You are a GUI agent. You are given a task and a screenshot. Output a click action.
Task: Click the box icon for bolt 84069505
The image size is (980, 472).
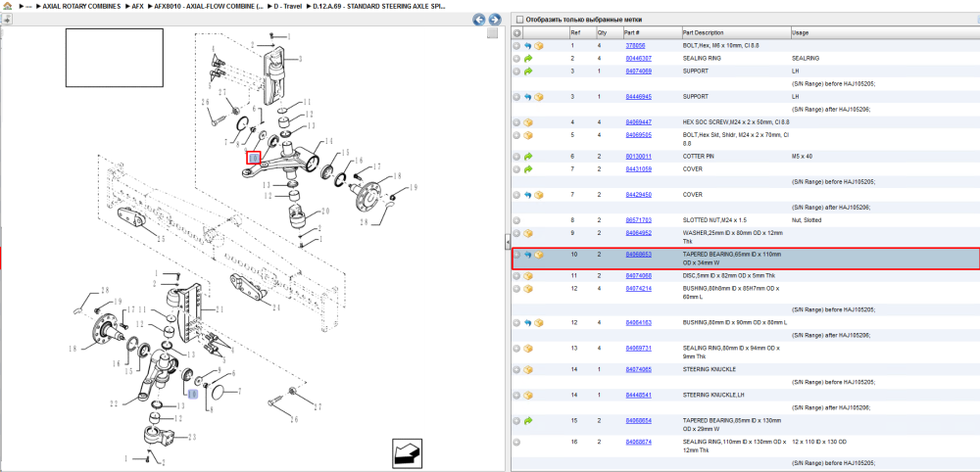[528, 135]
